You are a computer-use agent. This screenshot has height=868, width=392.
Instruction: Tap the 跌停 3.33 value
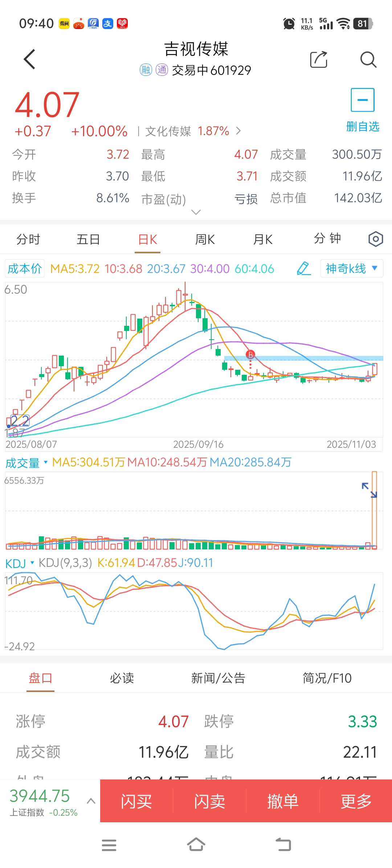pyautogui.click(x=363, y=721)
